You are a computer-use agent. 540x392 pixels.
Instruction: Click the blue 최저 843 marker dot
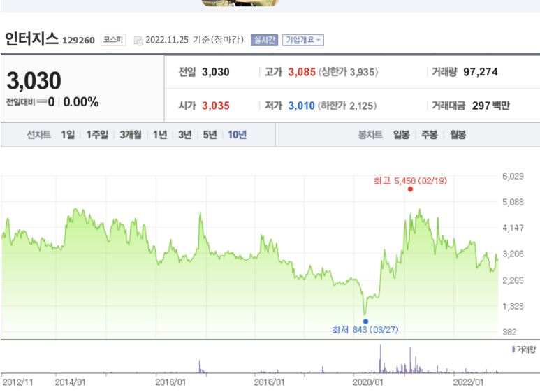pyautogui.click(x=366, y=321)
